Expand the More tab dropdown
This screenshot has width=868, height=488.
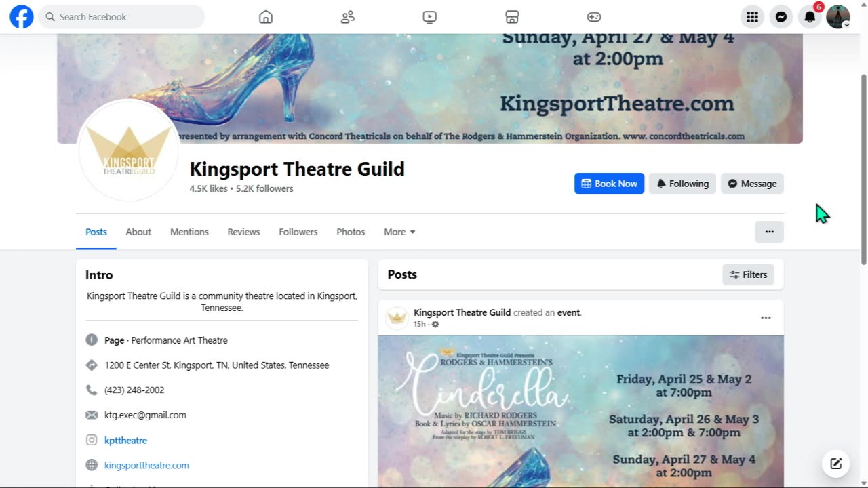click(x=399, y=232)
